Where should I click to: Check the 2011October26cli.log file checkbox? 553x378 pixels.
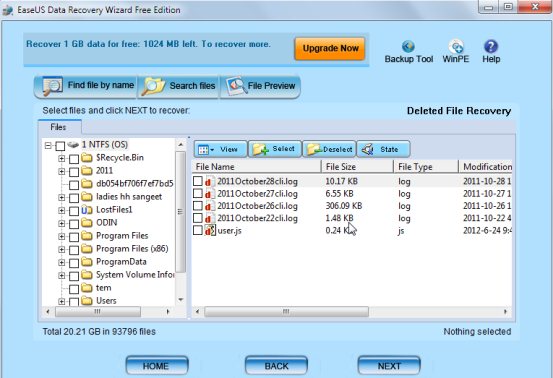pyautogui.click(x=198, y=206)
